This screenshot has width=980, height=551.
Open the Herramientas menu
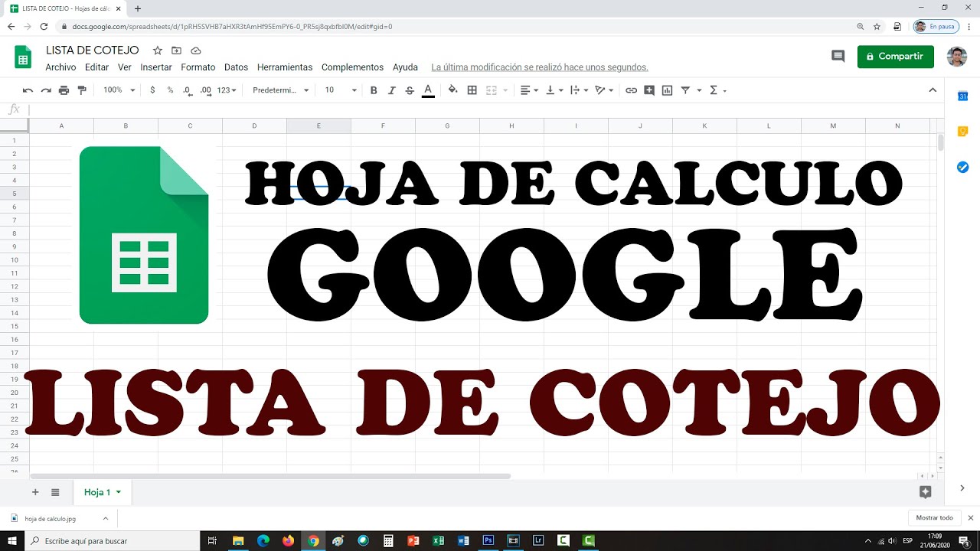point(285,67)
